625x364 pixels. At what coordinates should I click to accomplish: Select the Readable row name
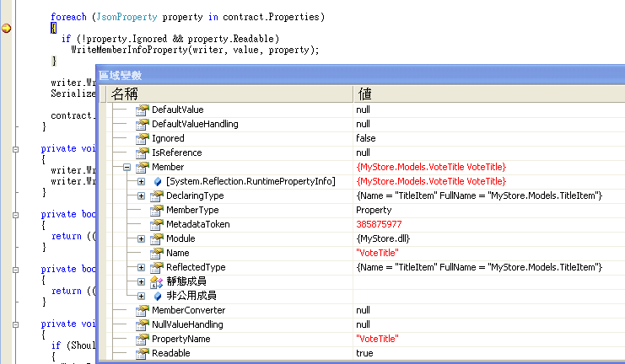pos(171,353)
